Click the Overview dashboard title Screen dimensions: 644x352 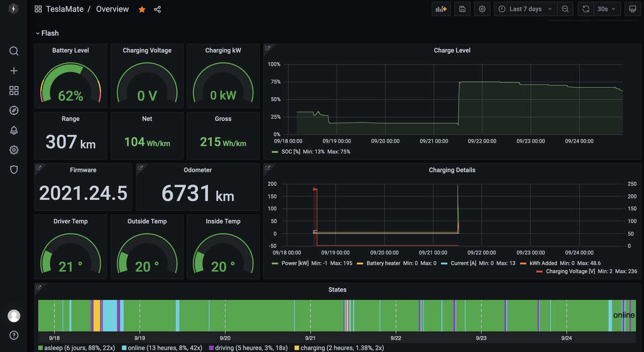(112, 9)
